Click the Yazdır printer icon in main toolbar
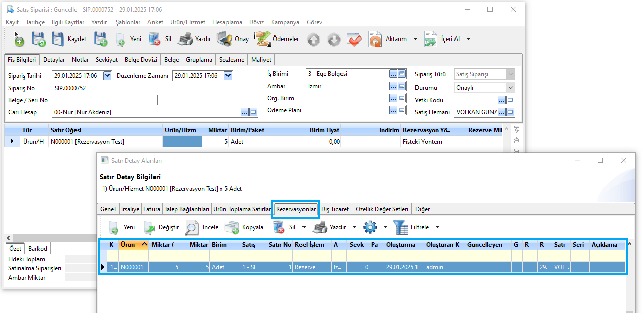The image size is (644, 313). [185, 39]
